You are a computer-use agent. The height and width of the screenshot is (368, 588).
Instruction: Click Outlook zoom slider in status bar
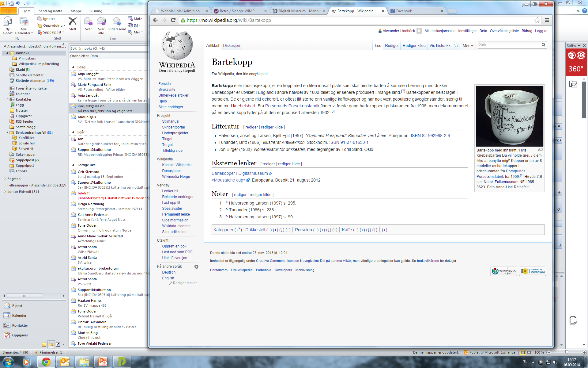point(567,352)
